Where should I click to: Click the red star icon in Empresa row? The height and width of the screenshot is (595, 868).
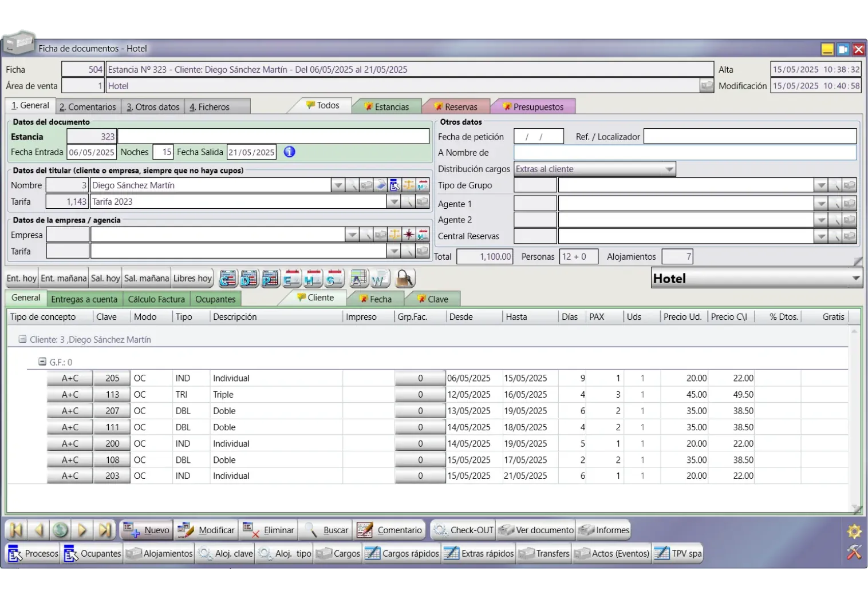click(409, 235)
